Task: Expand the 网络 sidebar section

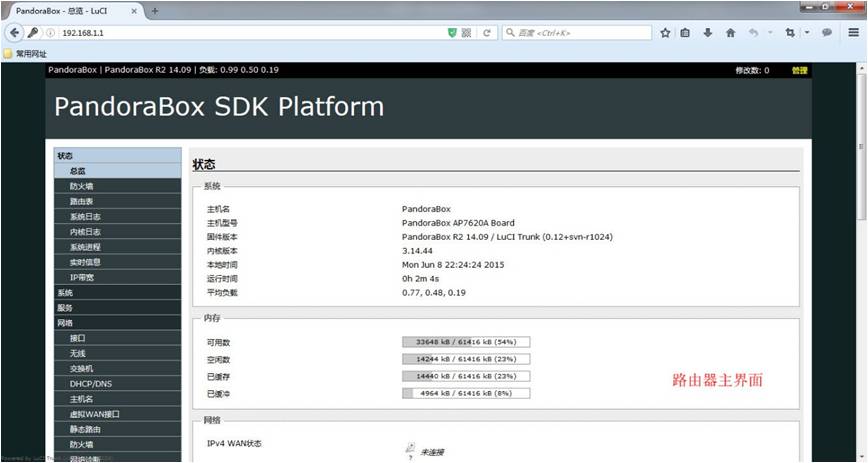Action: [117, 323]
